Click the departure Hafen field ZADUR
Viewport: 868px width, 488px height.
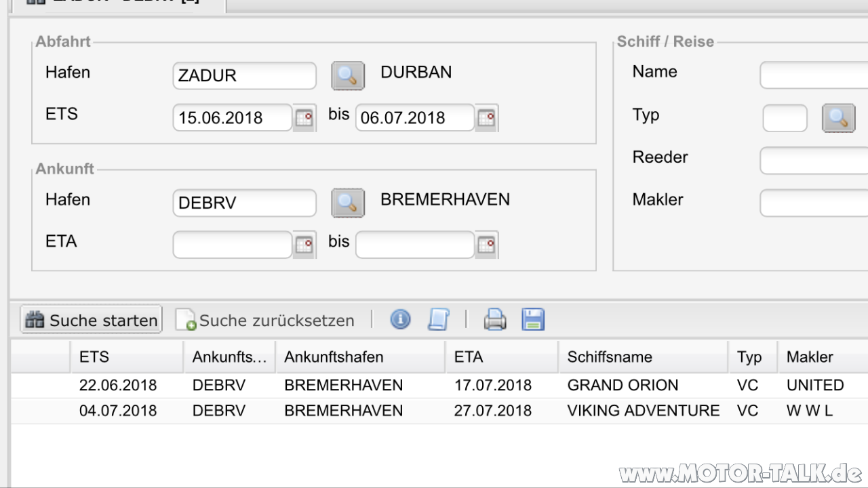click(x=244, y=75)
